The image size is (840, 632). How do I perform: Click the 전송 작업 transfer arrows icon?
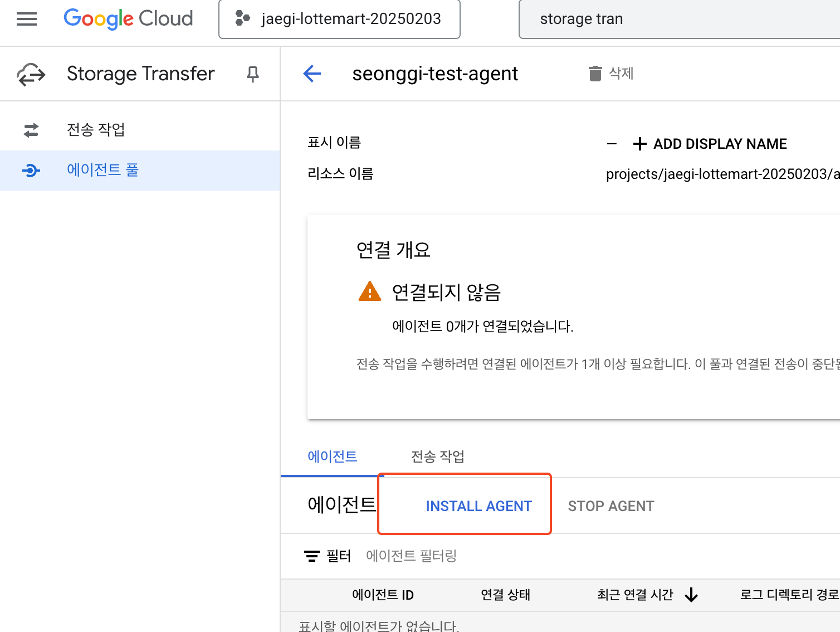click(31, 130)
